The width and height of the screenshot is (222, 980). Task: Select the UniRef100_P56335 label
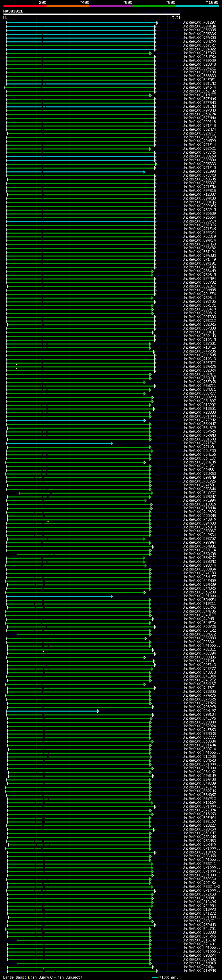tap(199, 31)
